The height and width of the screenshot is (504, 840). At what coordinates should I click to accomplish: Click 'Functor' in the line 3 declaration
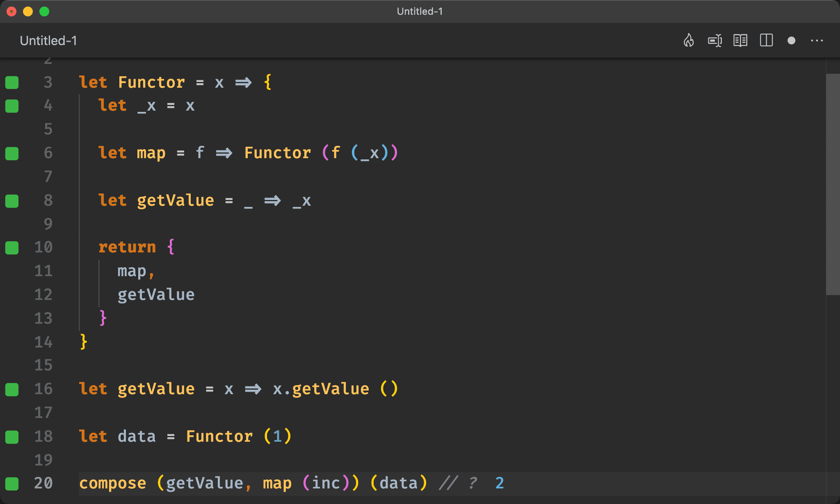point(152,82)
